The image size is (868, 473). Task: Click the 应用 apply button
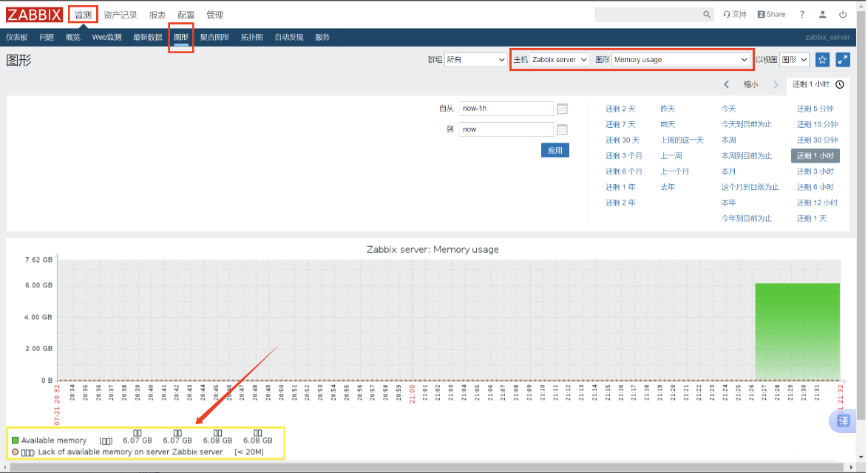[x=555, y=151]
